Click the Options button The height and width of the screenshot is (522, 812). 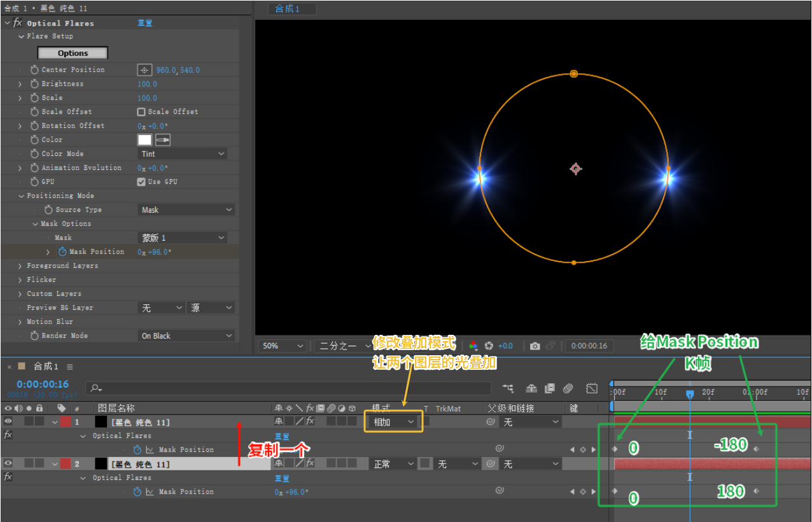(x=73, y=53)
